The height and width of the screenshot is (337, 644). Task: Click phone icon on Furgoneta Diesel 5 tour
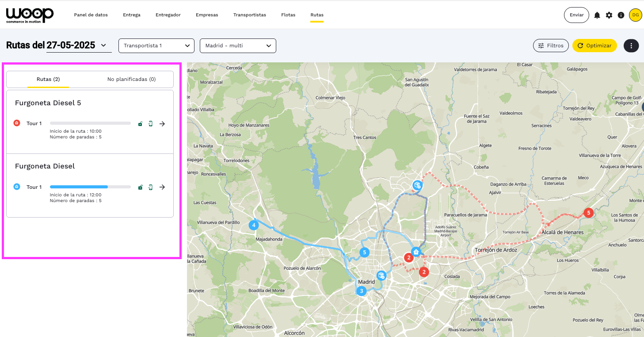(150, 124)
